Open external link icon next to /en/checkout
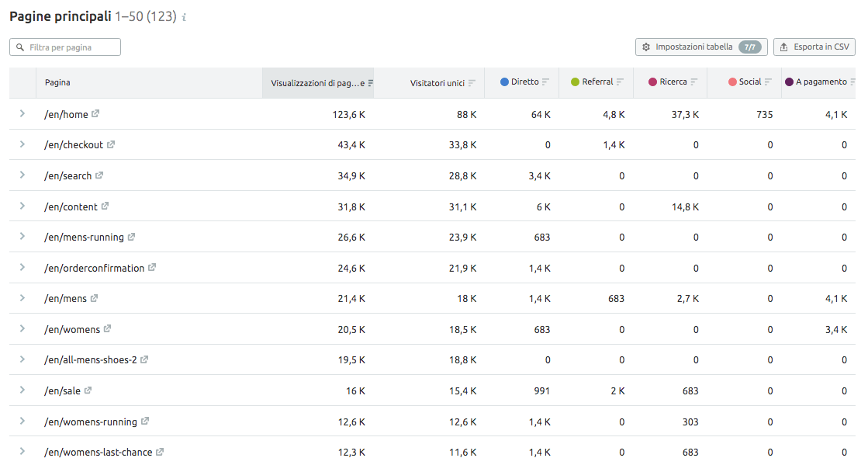The image size is (868, 465). click(x=111, y=144)
